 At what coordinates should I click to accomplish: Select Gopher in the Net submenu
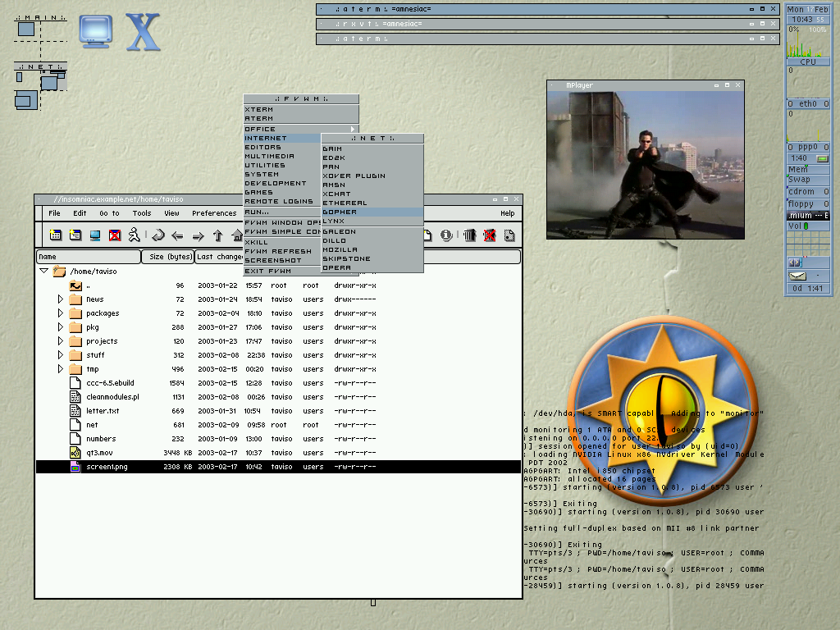point(340,212)
